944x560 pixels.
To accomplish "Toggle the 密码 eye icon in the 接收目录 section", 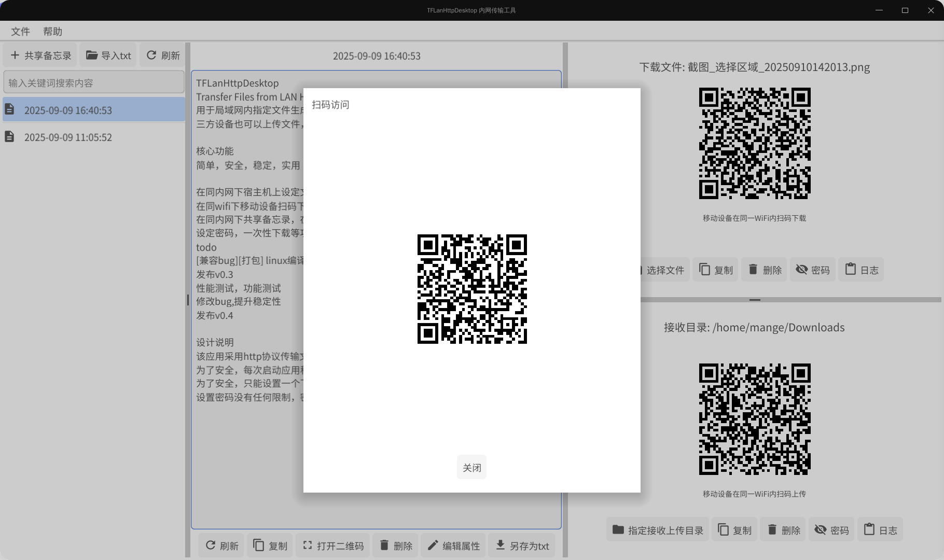I will click(821, 529).
